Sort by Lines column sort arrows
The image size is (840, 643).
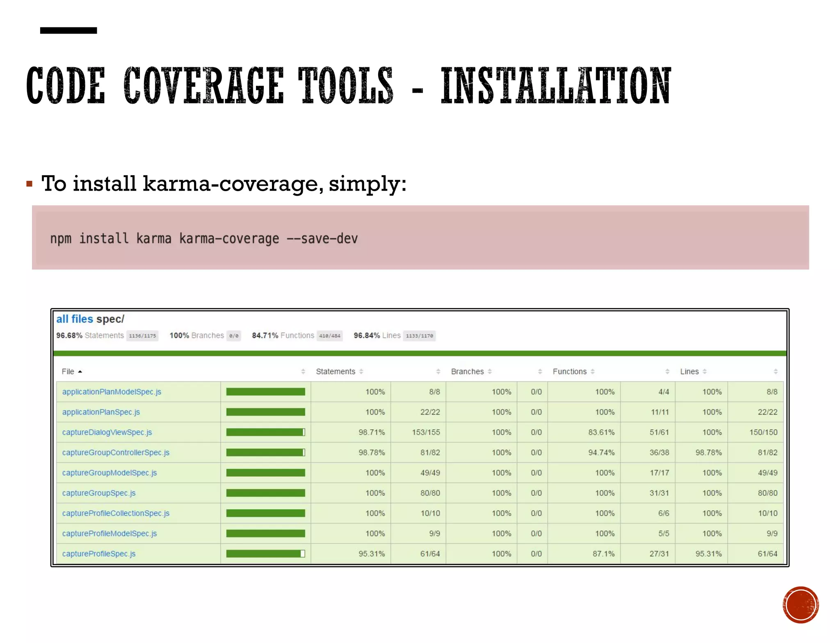(705, 372)
